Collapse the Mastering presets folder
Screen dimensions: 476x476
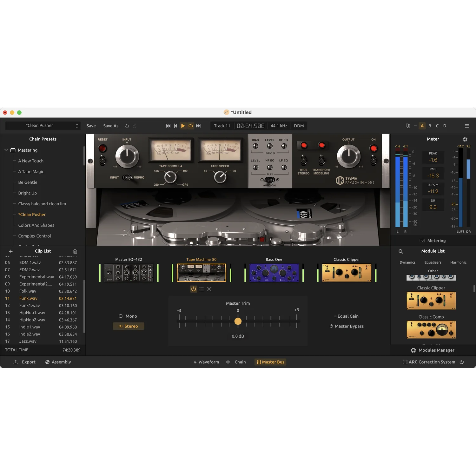tap(6, 150)
